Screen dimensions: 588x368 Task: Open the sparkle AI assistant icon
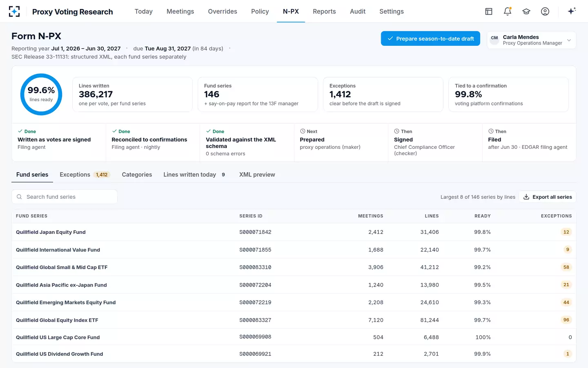pyautogui.click(x=572, y=11)
